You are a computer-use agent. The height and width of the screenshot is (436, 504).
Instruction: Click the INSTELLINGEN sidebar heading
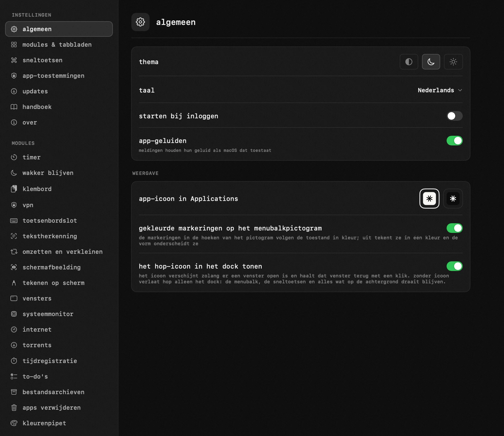coord(31,15)
